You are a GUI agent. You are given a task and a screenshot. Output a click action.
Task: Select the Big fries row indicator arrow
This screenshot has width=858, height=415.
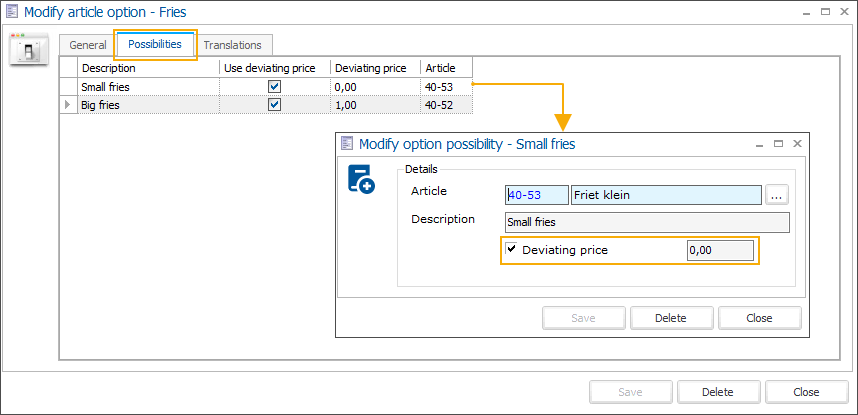click(68, 104)
